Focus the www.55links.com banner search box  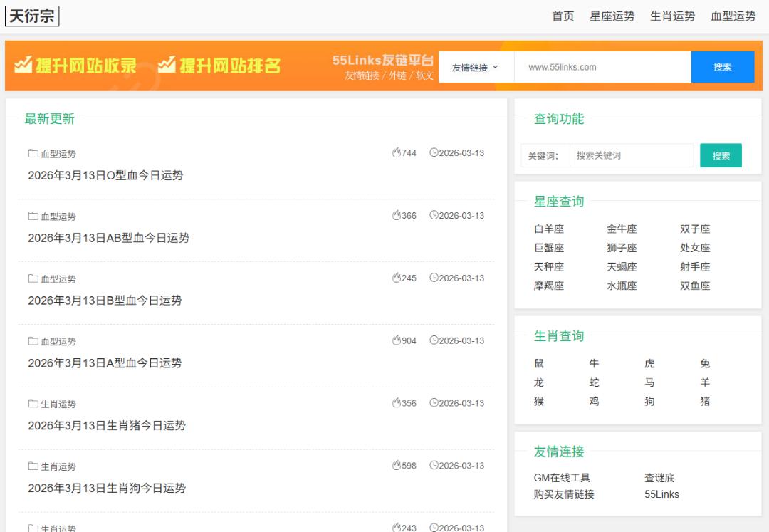(x=602, y=68)
